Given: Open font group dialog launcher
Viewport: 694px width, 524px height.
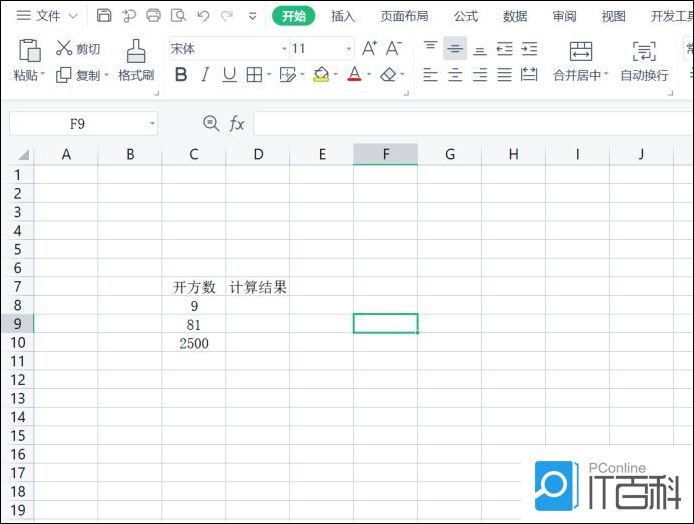Looking at the screenshot, I should (x=406, y=93).
